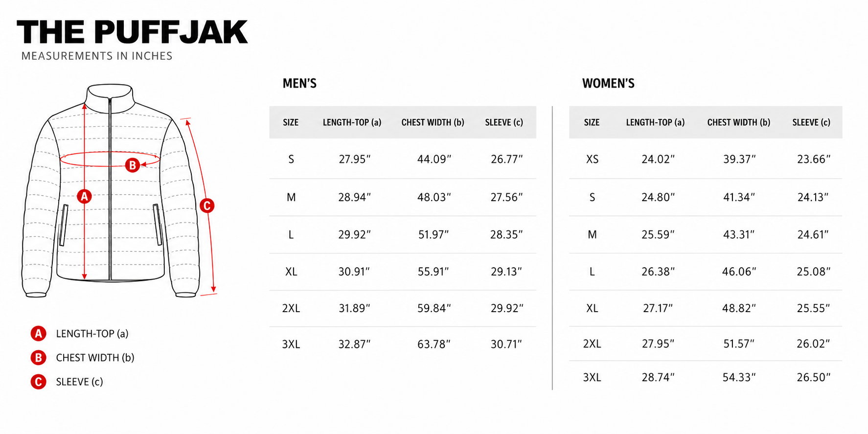
Task: Click the red A marker on jacket
Action: [x=84, y=197]
